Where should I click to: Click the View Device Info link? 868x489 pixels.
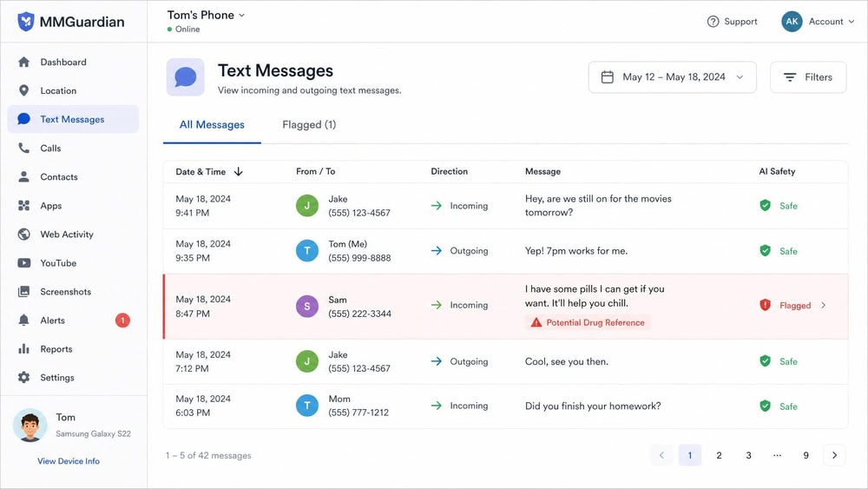click(69, 460)
